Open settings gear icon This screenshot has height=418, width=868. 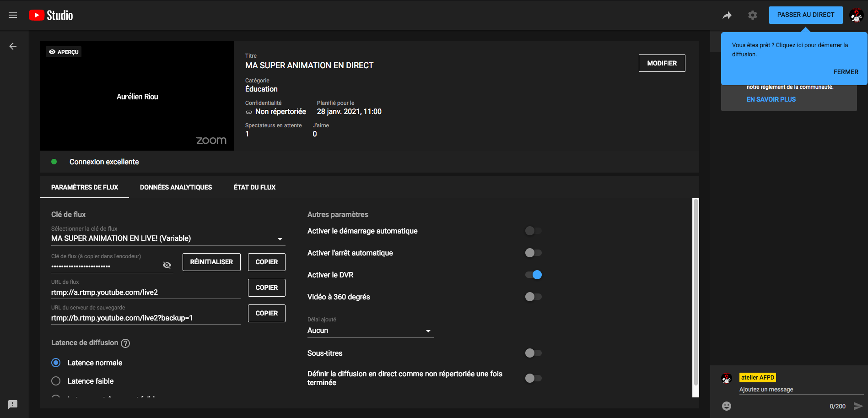click(x=752, y=15)
